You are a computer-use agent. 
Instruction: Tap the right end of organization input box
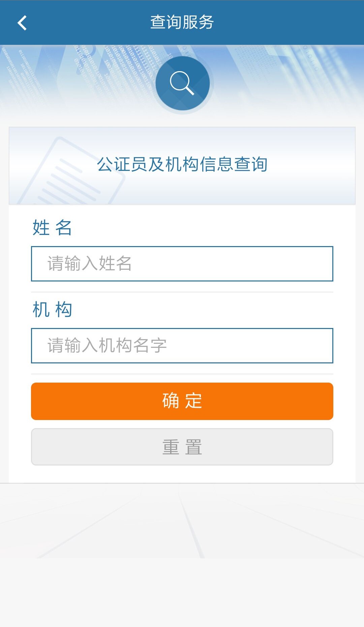click(317, 346)
